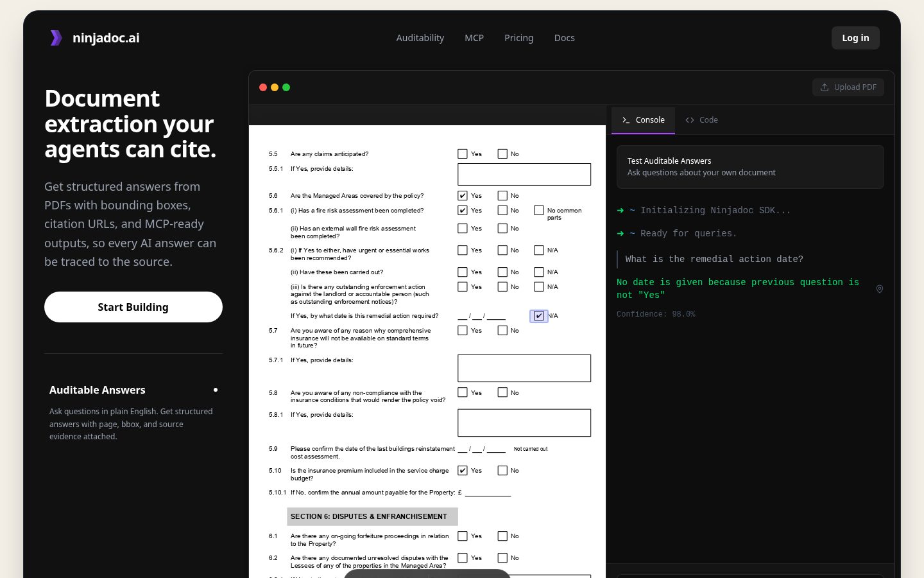Open the Docs nav link
Viewport: 924px width, 578px height.
pos(565,38)
